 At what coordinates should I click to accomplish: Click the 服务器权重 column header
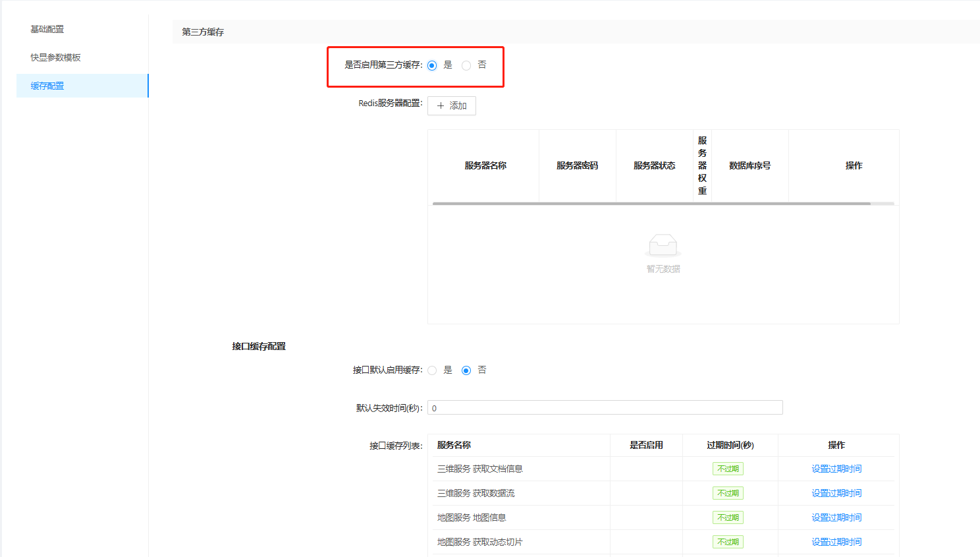click(x=702, y=165)
